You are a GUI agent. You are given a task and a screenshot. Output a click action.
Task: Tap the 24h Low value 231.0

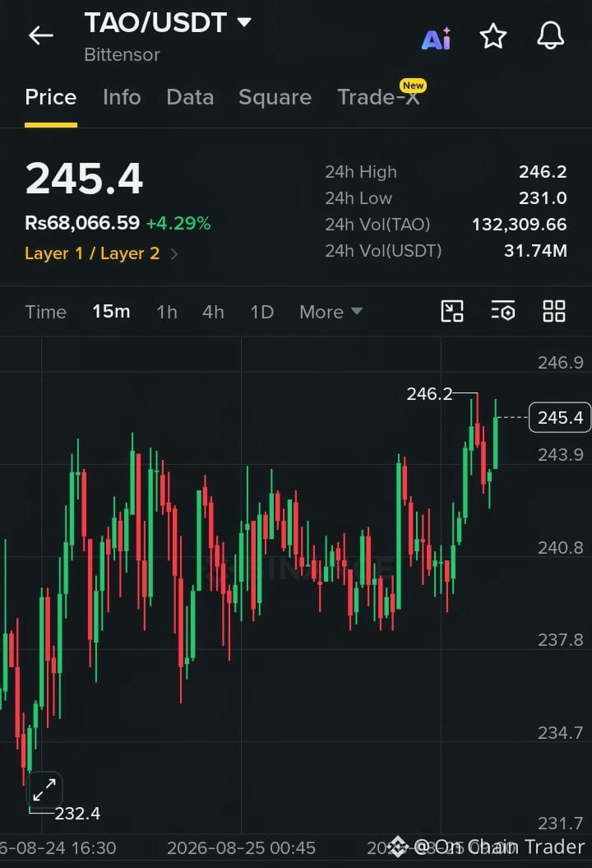point(543,198)
